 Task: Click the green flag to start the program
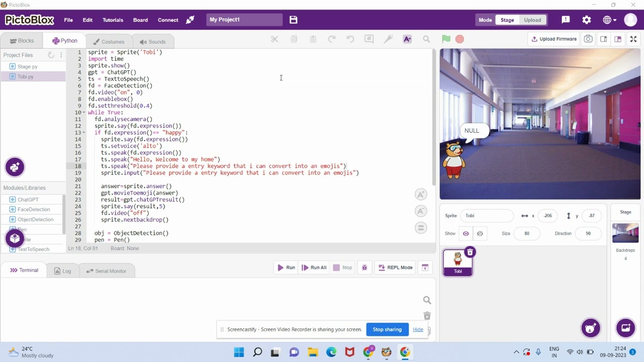click(446, 39)
